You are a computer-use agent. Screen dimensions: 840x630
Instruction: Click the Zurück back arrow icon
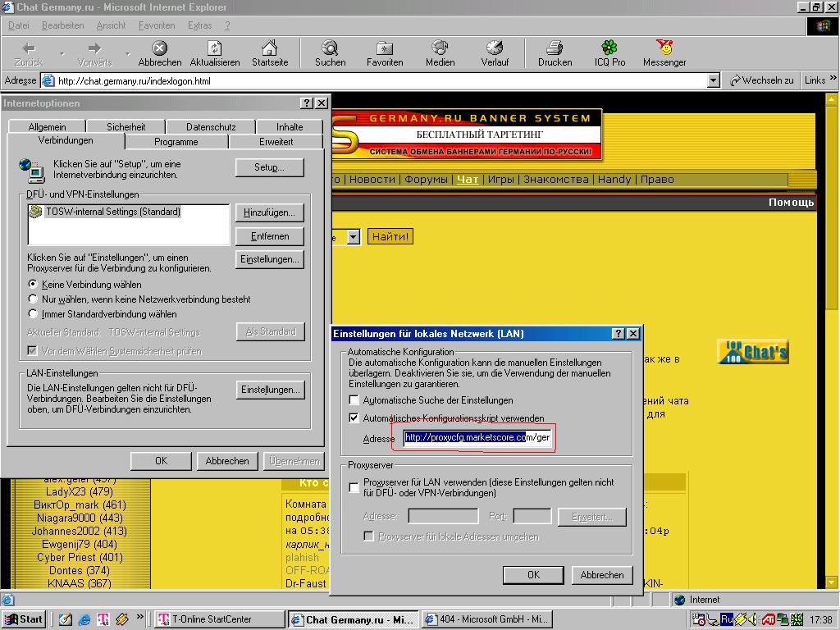29,48
